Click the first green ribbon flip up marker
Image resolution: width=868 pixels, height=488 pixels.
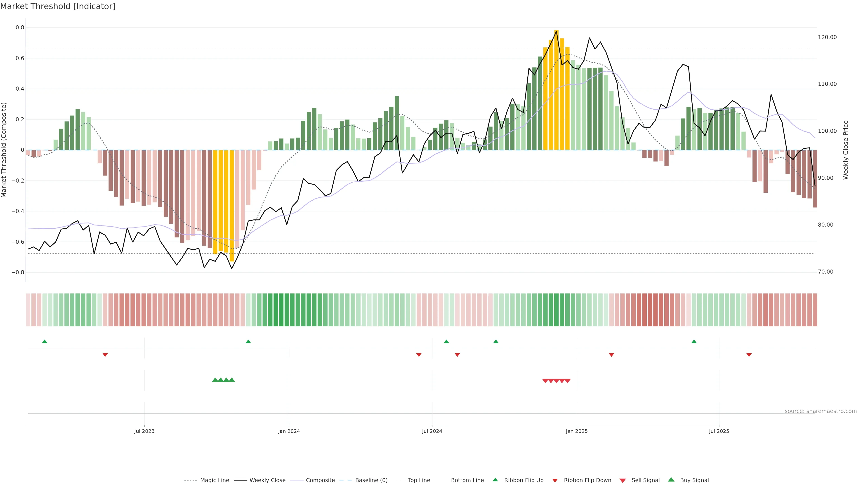click(45, 342)
